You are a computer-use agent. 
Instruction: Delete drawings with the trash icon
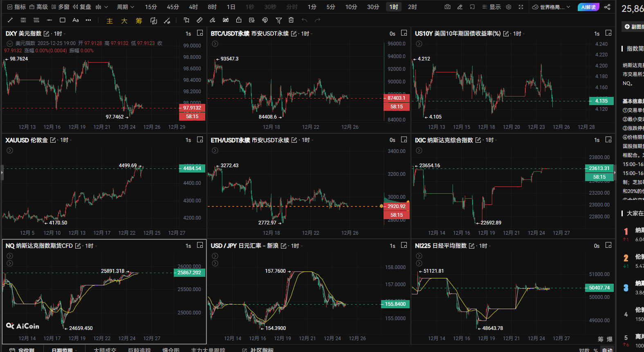291,20
